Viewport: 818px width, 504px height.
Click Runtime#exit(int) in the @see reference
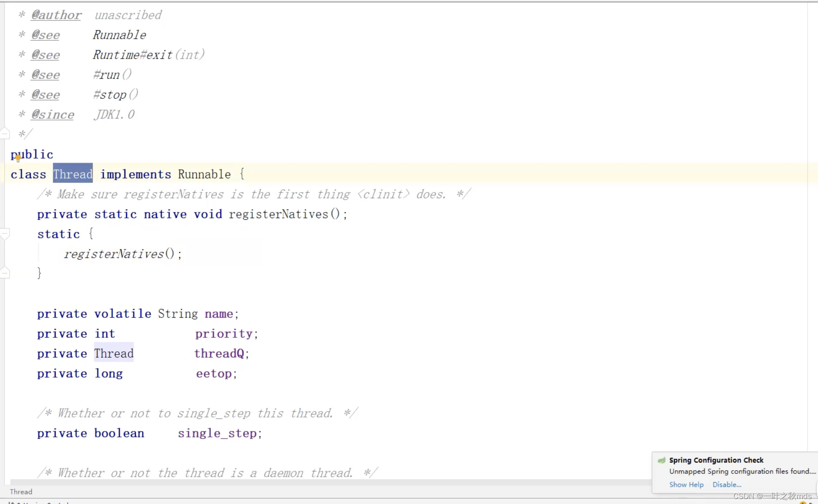point(148,55)
